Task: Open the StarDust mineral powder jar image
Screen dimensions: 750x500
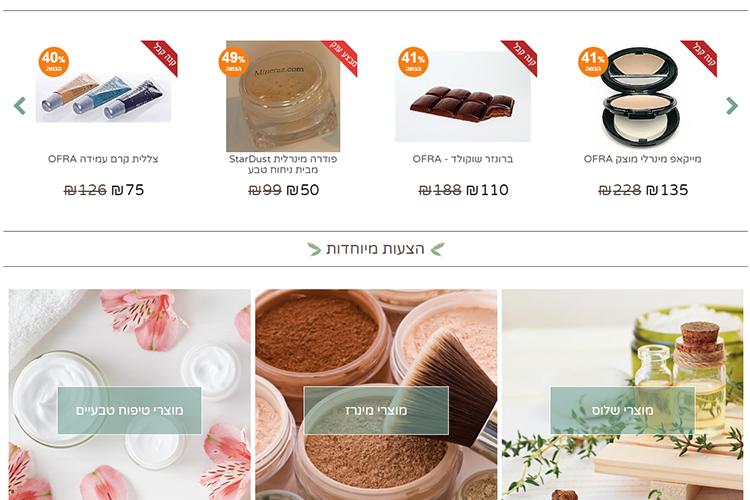Action: (x=283, y=96)
